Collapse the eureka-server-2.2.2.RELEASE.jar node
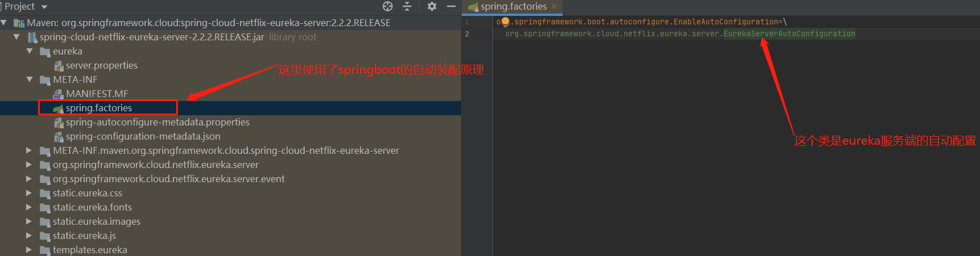980x256 pixels. click(x=16, y=37)
